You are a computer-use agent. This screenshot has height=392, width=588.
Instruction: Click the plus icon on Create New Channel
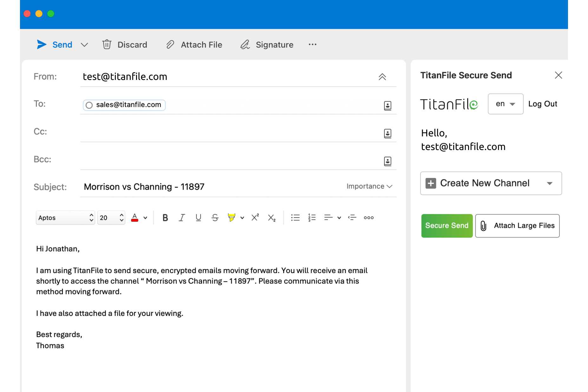(431, 183)
